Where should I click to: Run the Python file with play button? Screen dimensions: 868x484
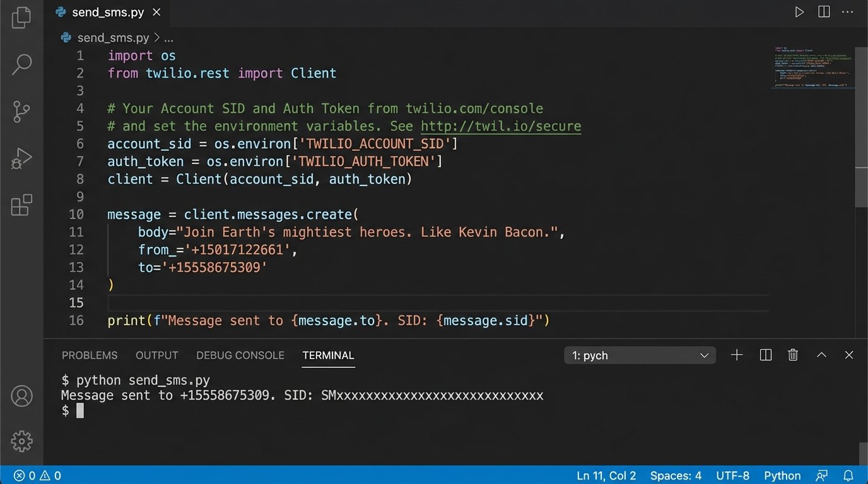point(799,12)
